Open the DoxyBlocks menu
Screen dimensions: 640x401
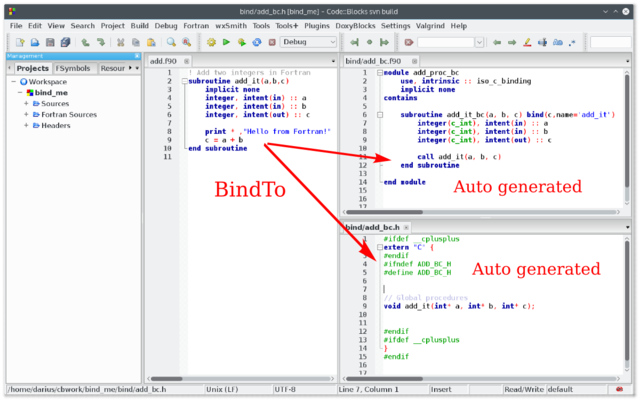355,26
